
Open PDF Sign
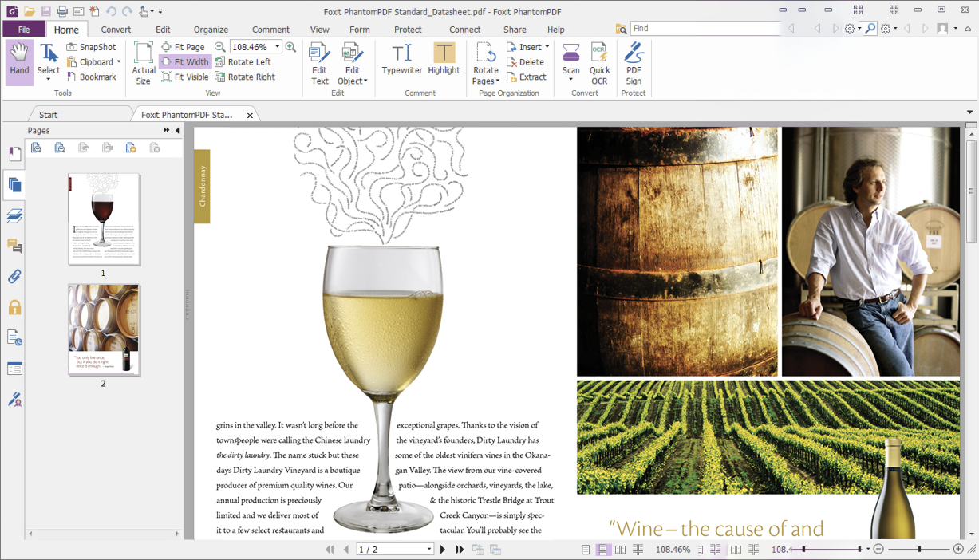(x=634, y=63)
